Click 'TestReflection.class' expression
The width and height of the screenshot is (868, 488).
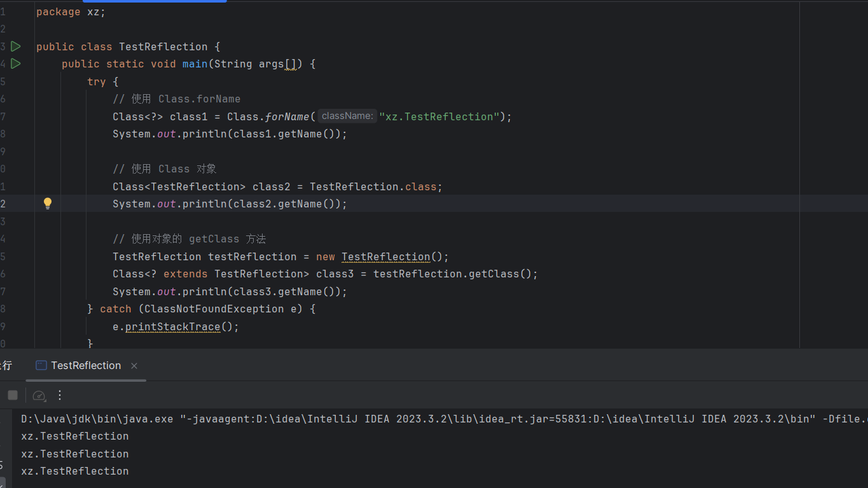point(373,186)
